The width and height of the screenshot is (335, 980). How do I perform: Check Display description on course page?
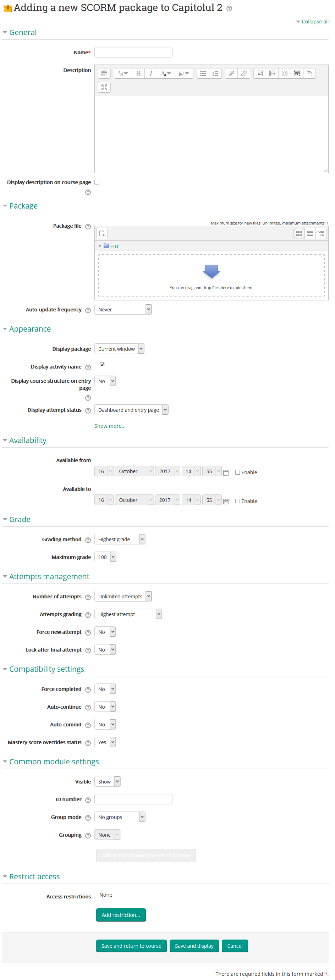point(97,182)
